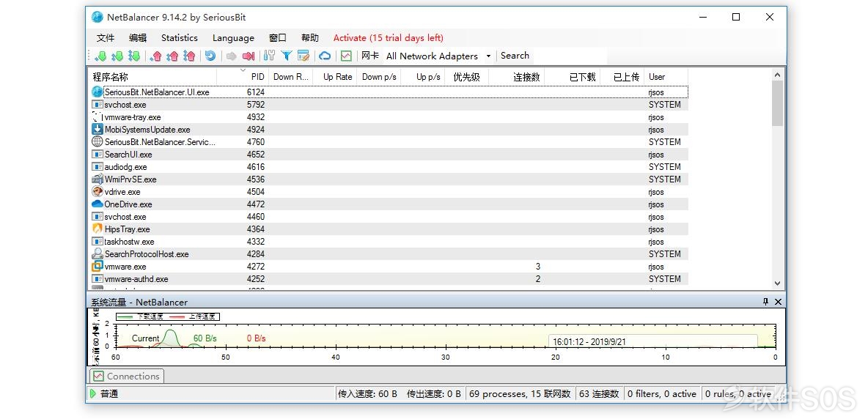Select SeriousBit.NetBalancer.UI.exe row
868x419 pixels.
pos(389,92)
